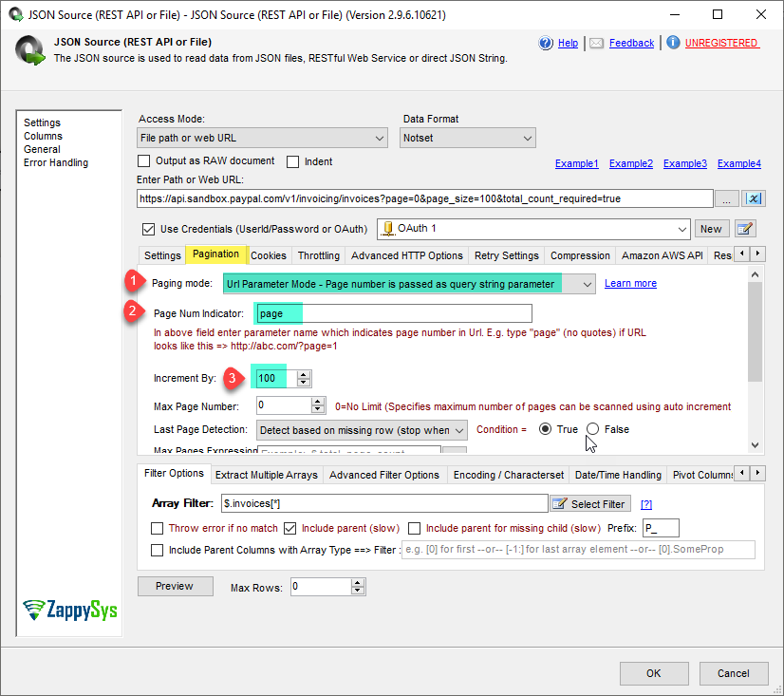Image resolution: width=784 pixels, height=696 pixels.
Task: Click the JSON Source component icon in header
Action: point(30,50)
